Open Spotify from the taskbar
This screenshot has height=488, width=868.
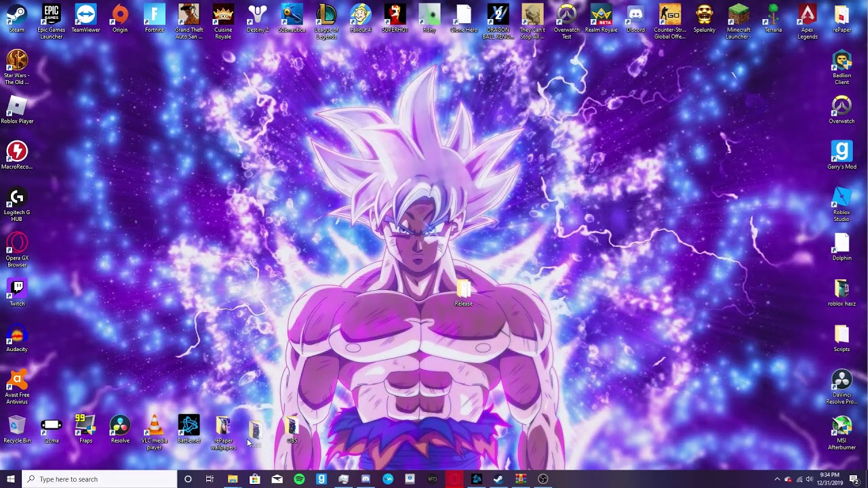(x=299, y=479)
